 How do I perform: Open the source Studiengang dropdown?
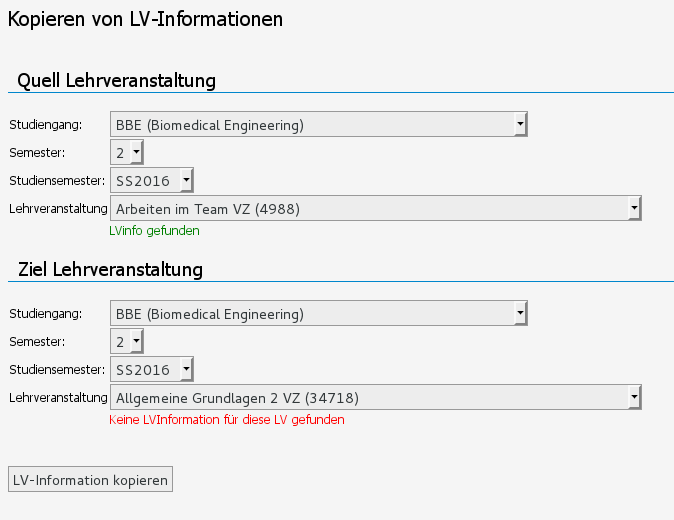(319, 125)
